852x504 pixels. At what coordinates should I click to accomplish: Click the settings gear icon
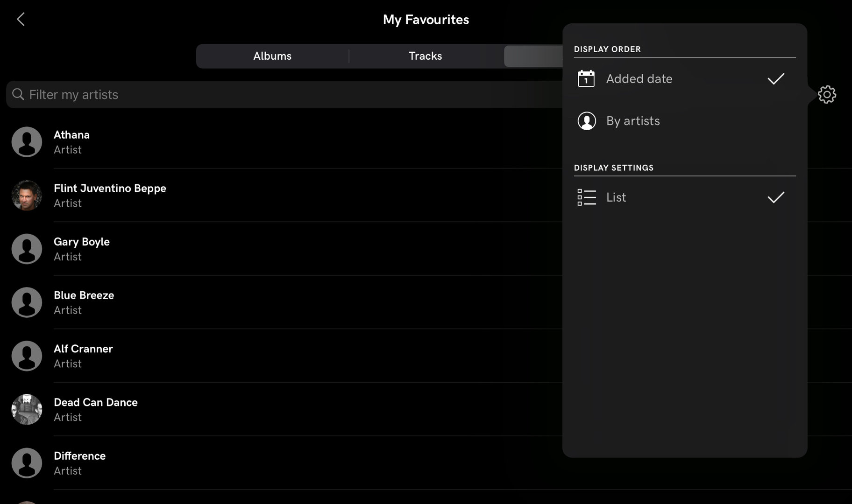click(827, 95)
